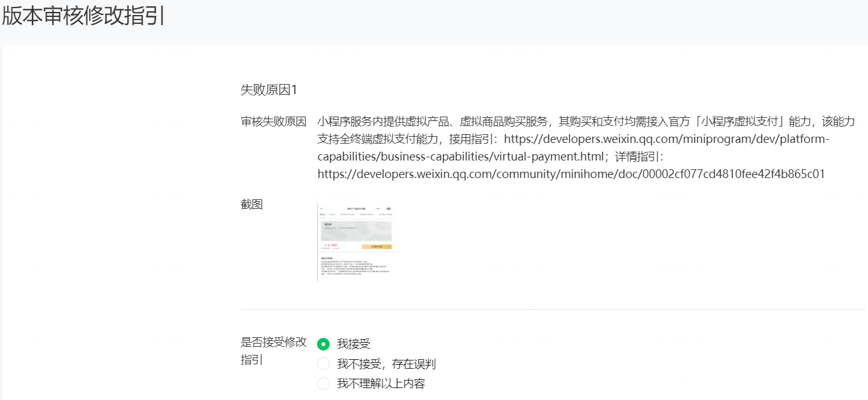The width and height of the screenshot is (868, 400).
Task: Click back arrow inside the screenshot thumbnail
Action: pos(322,208)
